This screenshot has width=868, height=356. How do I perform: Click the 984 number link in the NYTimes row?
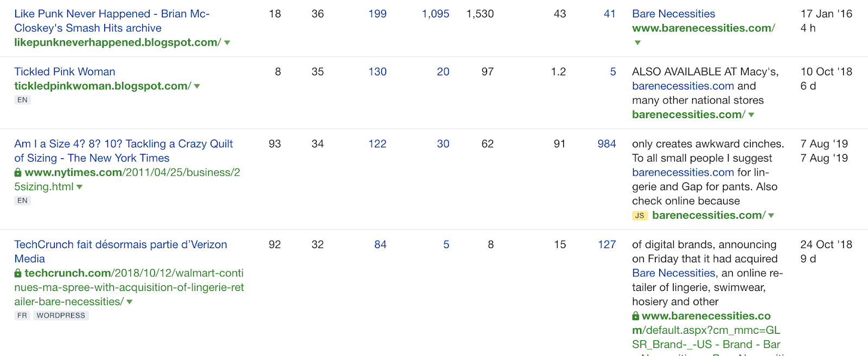(607, 144)
